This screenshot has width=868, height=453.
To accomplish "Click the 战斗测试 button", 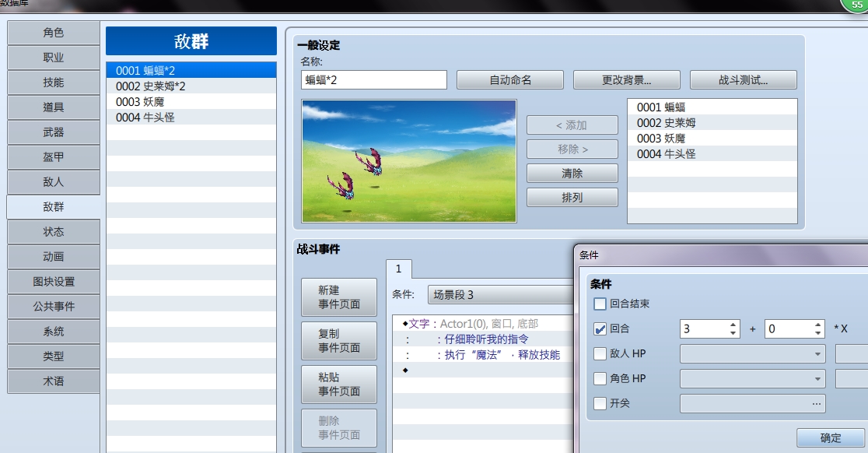I will pyautogui.click(x=743, y=79).
